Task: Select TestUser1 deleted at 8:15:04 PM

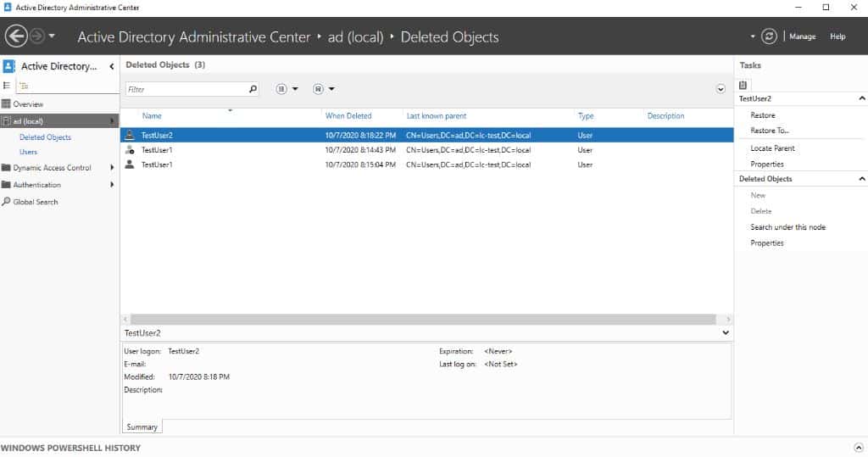Action: 427,164
